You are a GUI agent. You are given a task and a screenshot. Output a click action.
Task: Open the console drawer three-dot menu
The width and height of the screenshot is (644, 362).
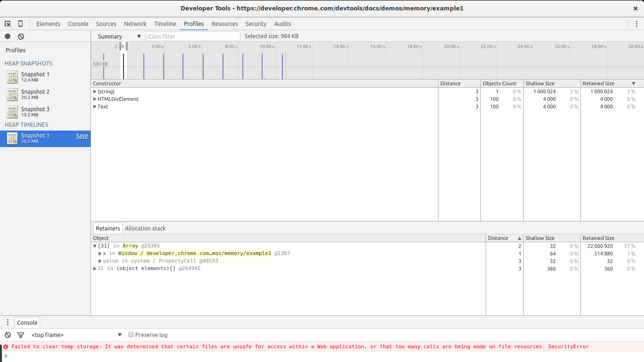tap(8, 322)
